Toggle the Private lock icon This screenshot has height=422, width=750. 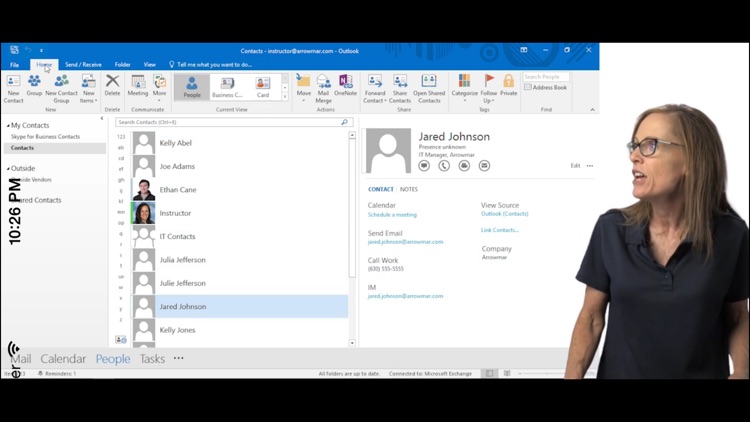pos(508,85)
